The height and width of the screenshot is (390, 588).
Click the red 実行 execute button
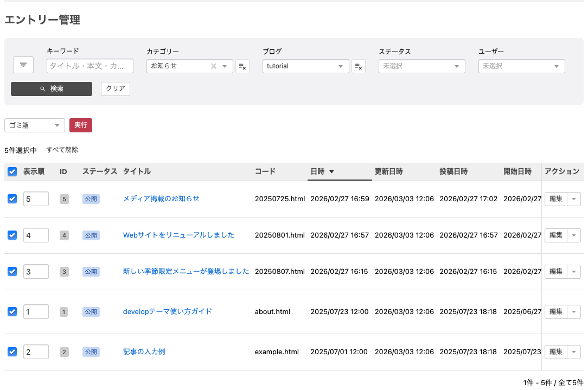click(81, 125)
